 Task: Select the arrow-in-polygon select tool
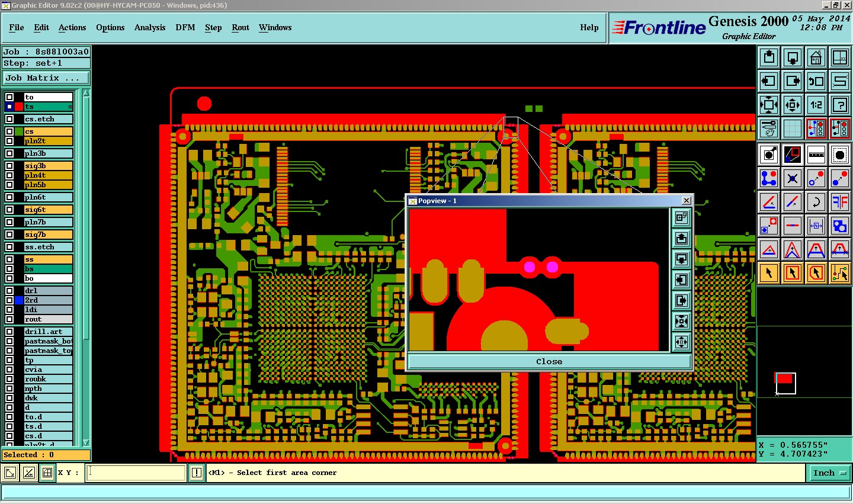point(816,273)
